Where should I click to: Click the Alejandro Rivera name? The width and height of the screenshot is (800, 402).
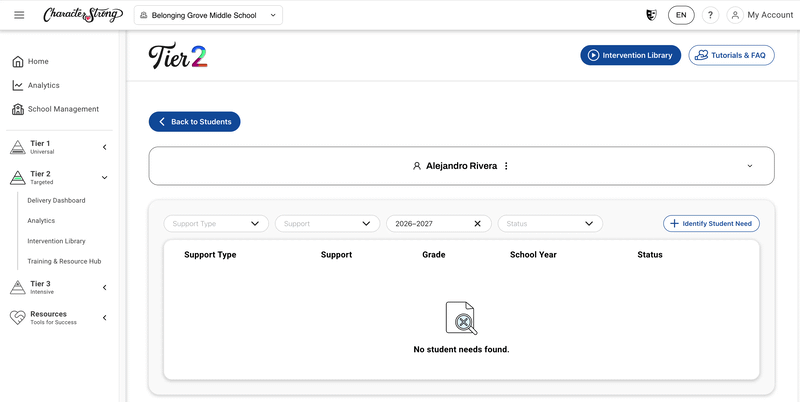(462, 166)
